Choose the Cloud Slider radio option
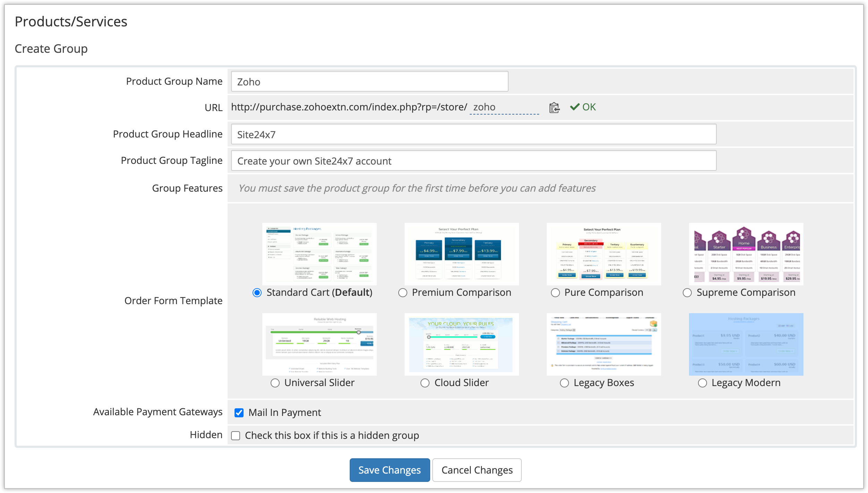 point(425,383)
